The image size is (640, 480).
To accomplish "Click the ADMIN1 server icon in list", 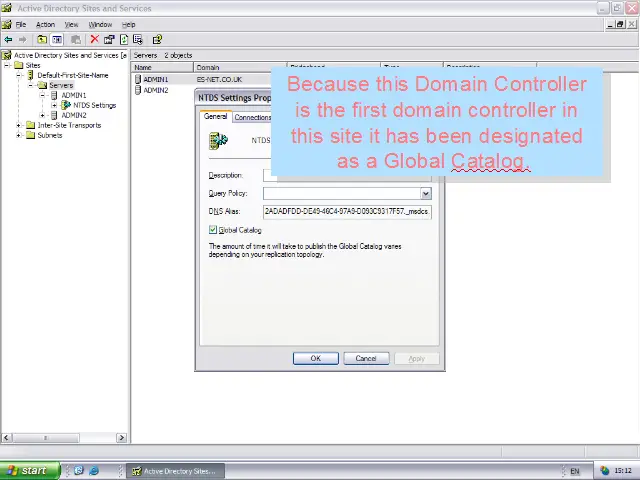I will (x=138, y=79).
